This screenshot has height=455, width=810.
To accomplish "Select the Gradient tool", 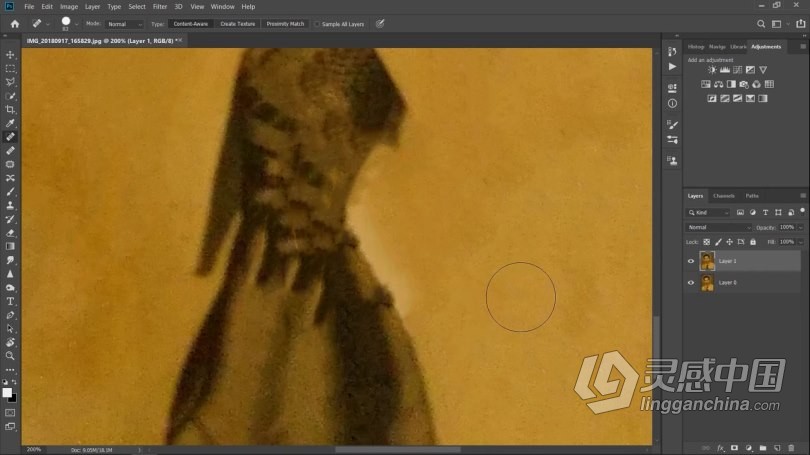I will tap(10, 246).
